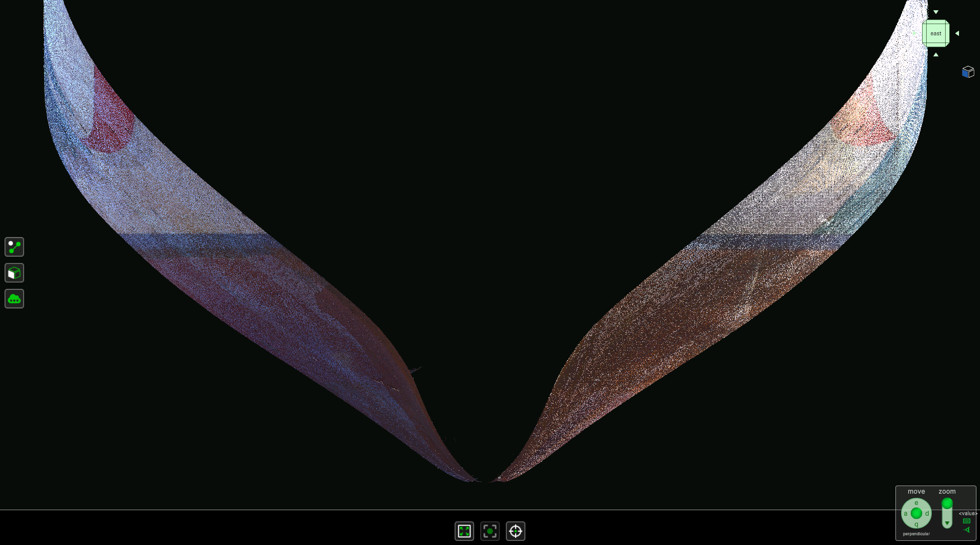Screen dimensions: 980x545
Task: Click the green keyboard icon in navigation panel
Action: coord(967,521)
